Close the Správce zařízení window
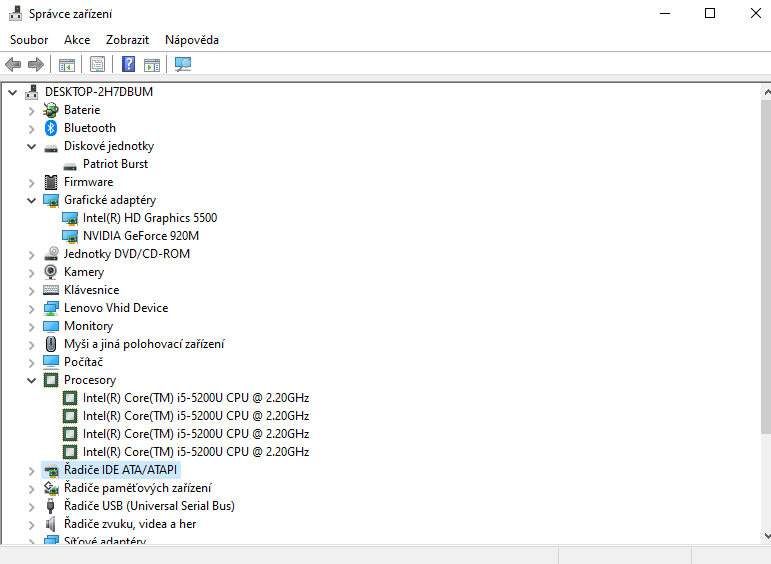The image size is (771, 564). click(755, 13)
